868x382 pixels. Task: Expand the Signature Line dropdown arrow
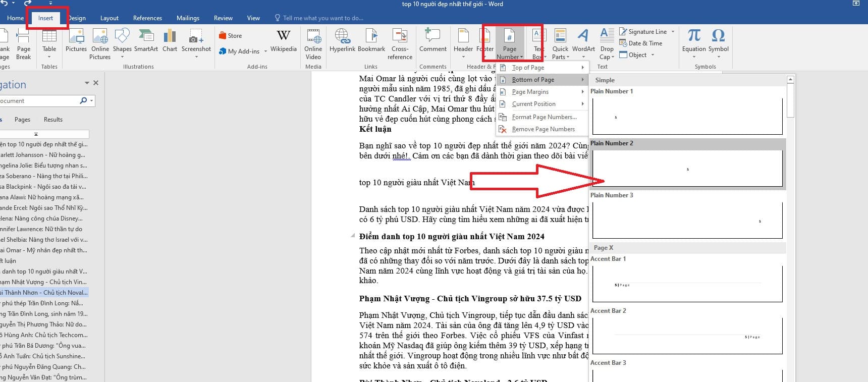tap(673, 31)
